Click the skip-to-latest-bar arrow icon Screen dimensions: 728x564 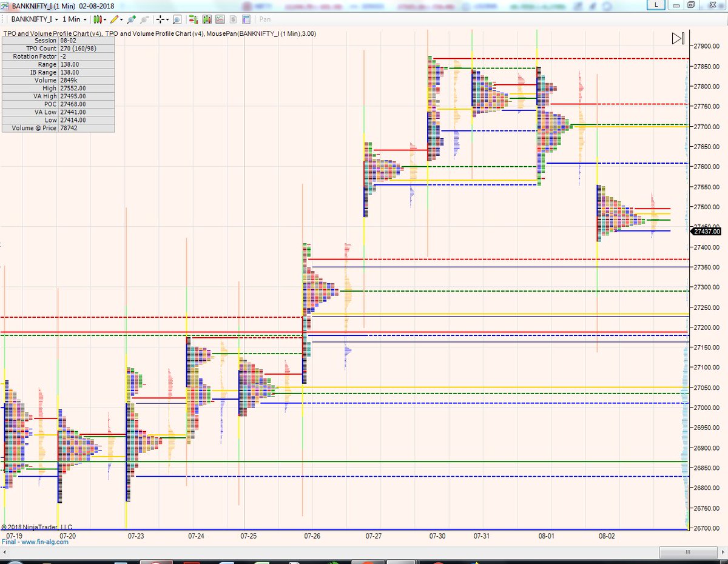pos(678,39)
